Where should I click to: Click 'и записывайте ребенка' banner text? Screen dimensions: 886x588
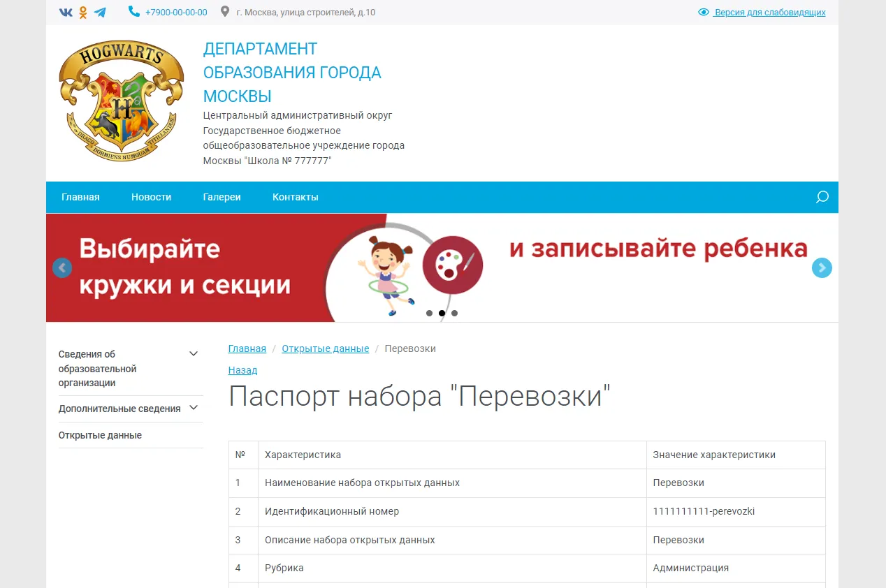658,249
